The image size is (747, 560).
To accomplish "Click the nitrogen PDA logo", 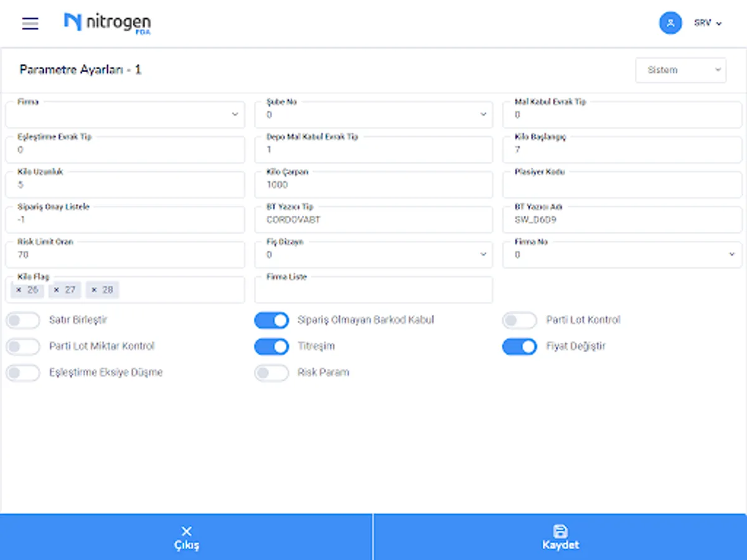I will click(106, 23).
